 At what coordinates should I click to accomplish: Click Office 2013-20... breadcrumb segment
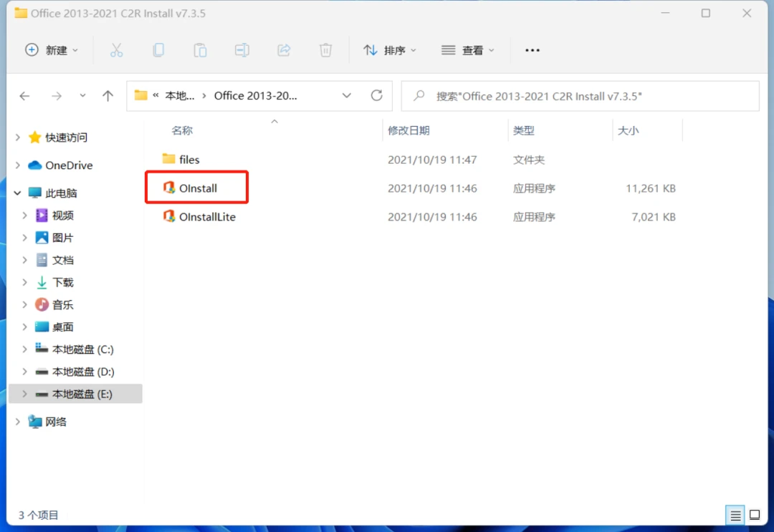pos(255,96)
